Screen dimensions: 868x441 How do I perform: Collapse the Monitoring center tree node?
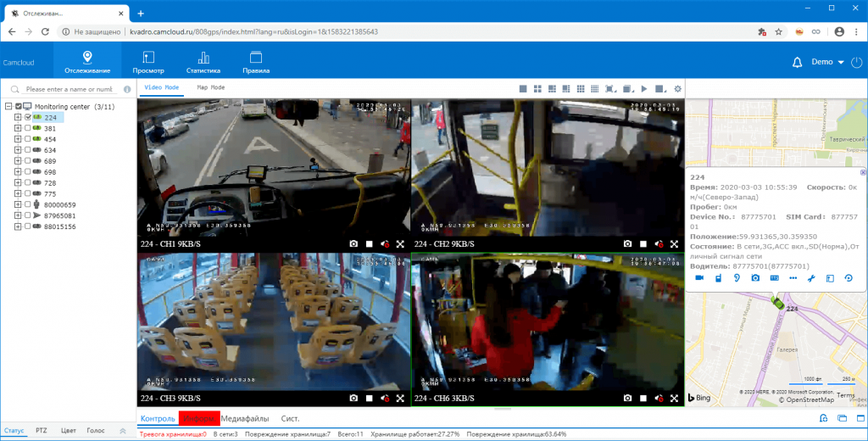tap(8, 107)
